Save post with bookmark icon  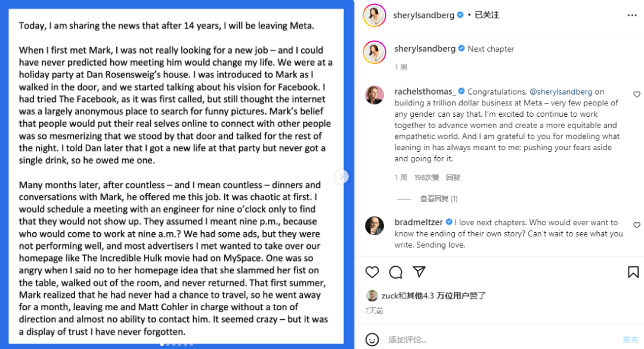[633, 272]
